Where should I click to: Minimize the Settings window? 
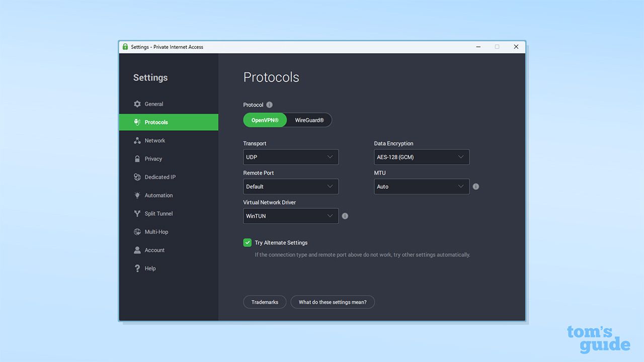478,47
